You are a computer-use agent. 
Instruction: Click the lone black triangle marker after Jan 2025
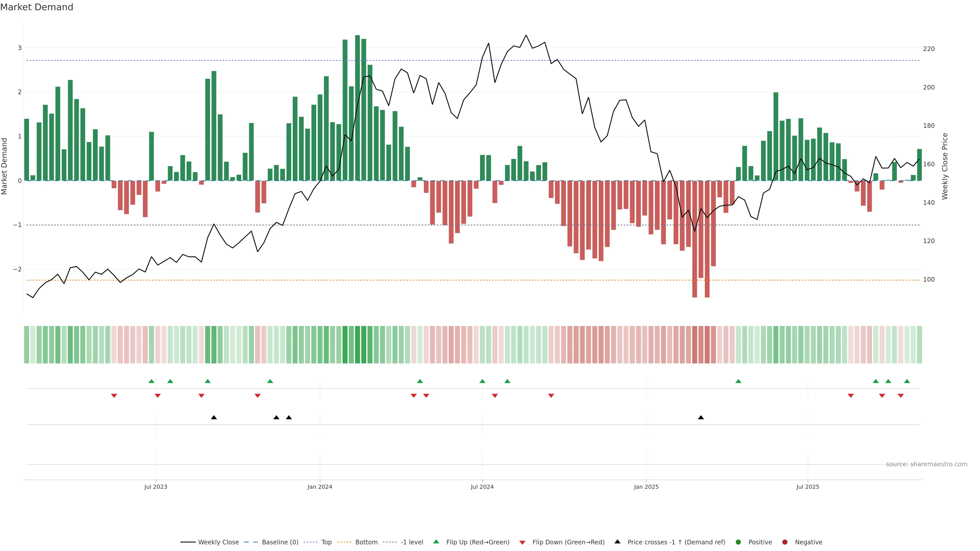[x=701, y=418]
